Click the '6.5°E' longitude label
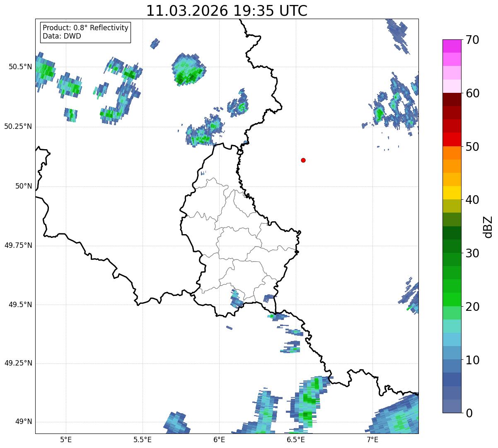The width and height of the screenshot is (498, 448). [296, 439]
